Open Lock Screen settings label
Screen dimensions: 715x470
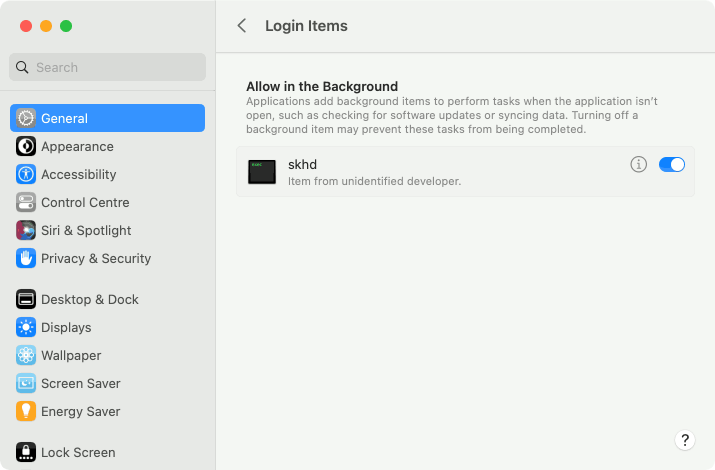(78, 452)
